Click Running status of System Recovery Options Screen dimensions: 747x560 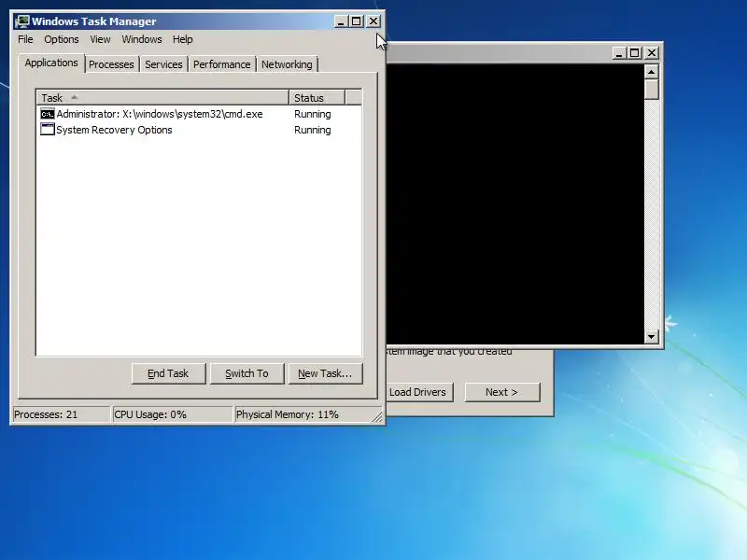tap(313, 130)
